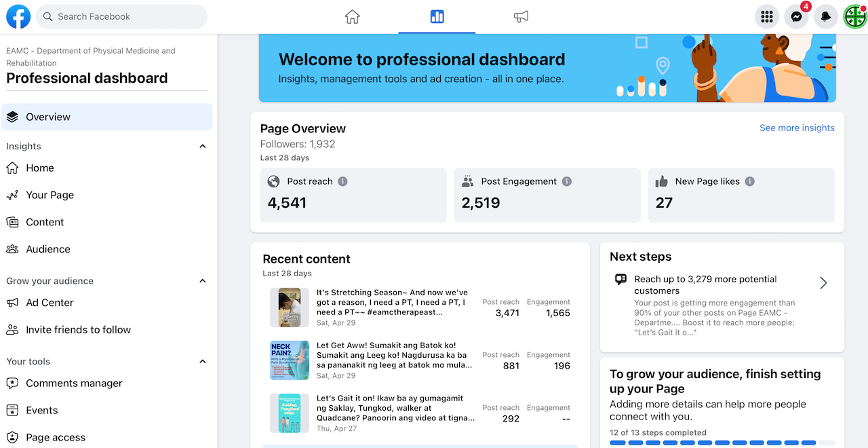The image size is (868, 448).
Task: Open the notifications bell
Action: (x=825, y=17)
